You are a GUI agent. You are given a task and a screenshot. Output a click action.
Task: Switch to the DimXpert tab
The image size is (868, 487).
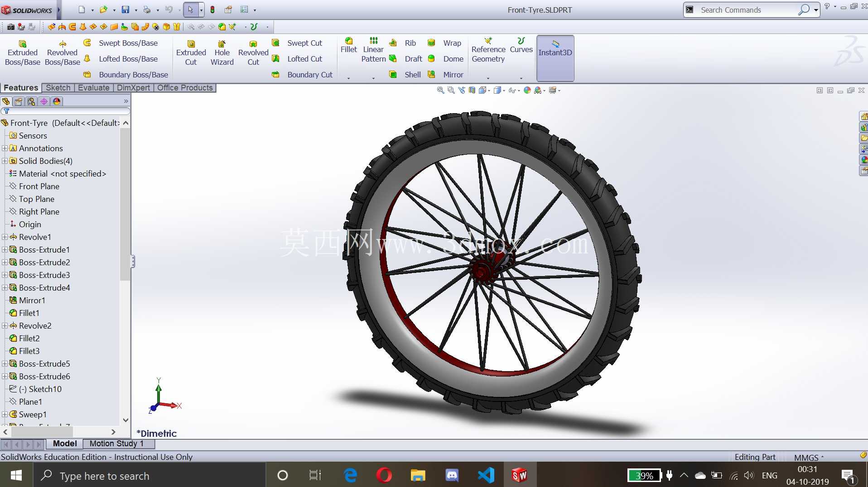click(133, 88)
